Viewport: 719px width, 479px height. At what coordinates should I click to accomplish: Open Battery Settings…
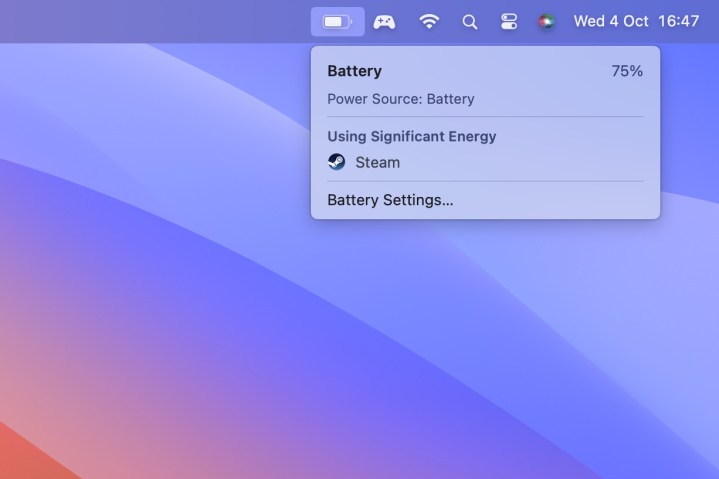point(390,200)
